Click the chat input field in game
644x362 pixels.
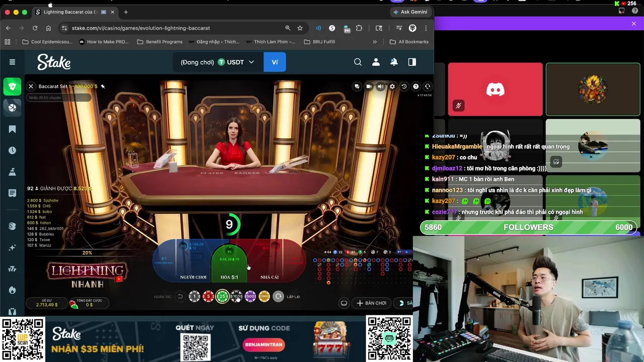coord(58,98)
